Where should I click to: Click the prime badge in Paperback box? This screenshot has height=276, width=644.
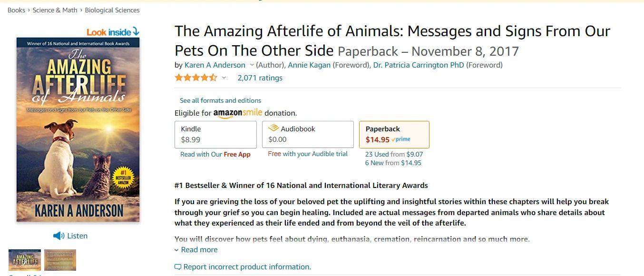click(401, 139)
